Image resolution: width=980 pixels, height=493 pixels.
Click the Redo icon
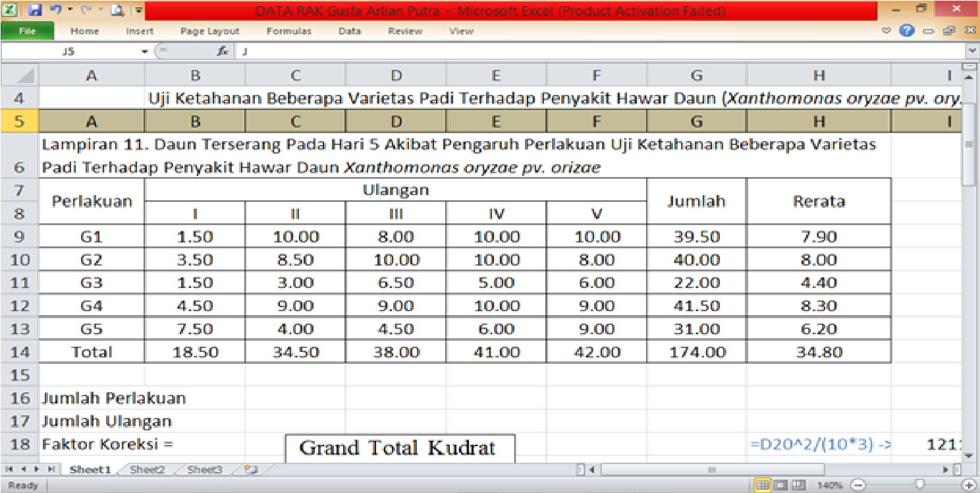pos(84,9)
